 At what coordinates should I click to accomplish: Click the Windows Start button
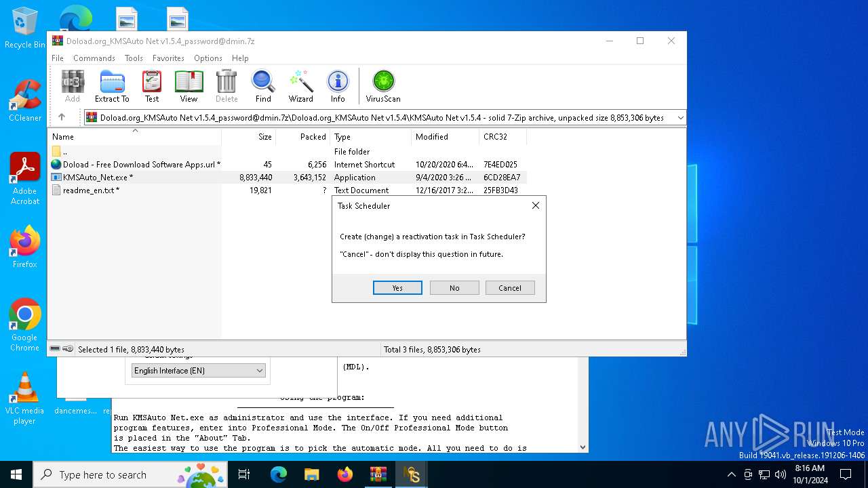click(16, 474)
